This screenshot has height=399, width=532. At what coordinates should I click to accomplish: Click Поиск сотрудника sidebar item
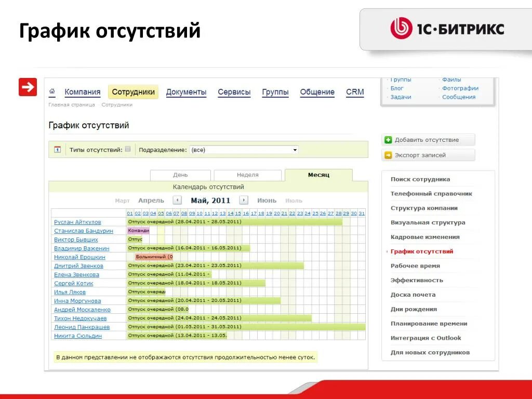(420, 179)
